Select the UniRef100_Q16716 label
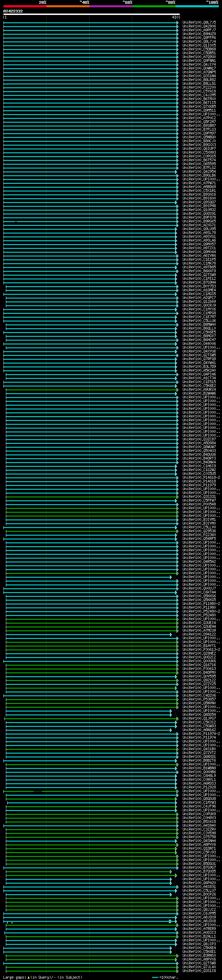Viewport: 222px width, 980px height. pos(199,665)
